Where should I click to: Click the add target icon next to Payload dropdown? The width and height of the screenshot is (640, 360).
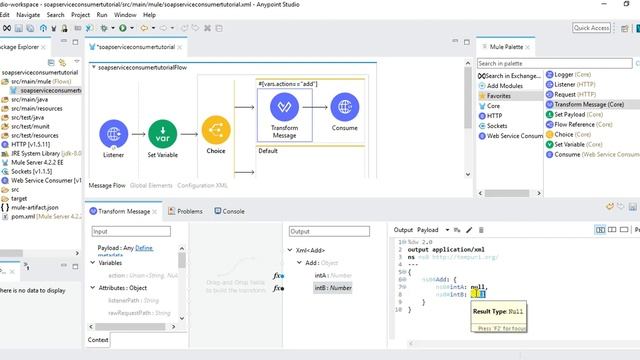coord(457,230)
